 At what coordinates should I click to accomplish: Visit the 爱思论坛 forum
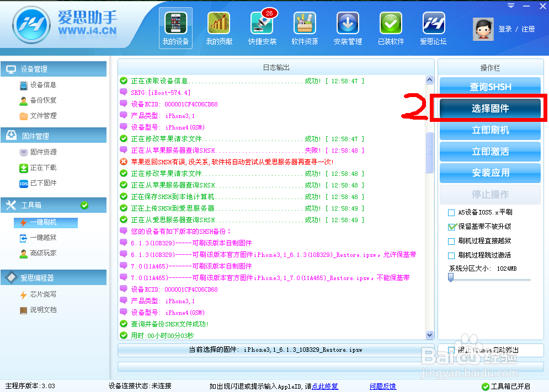pyautogui.click(x=433, y=28)
